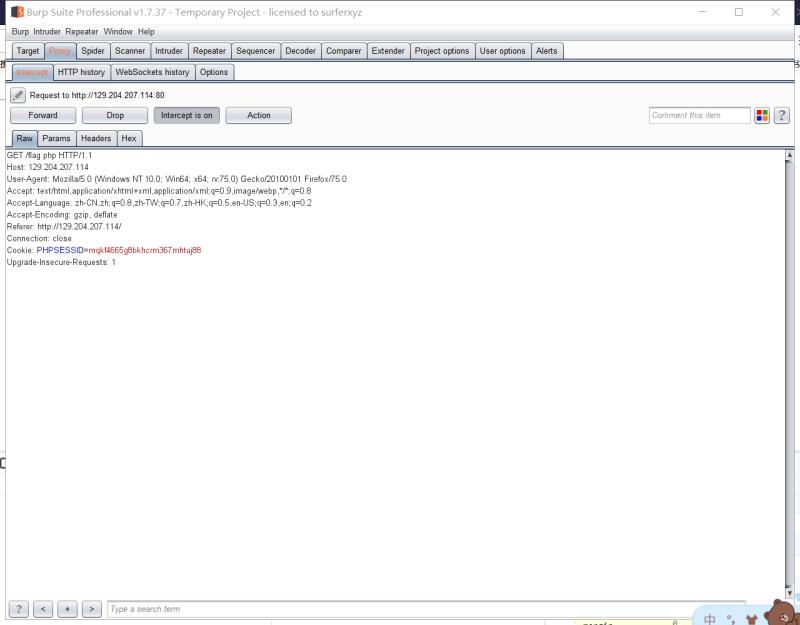
Task: Minimize the Burp Suite window
Action: pyautogui.click(x=703, y=12)
